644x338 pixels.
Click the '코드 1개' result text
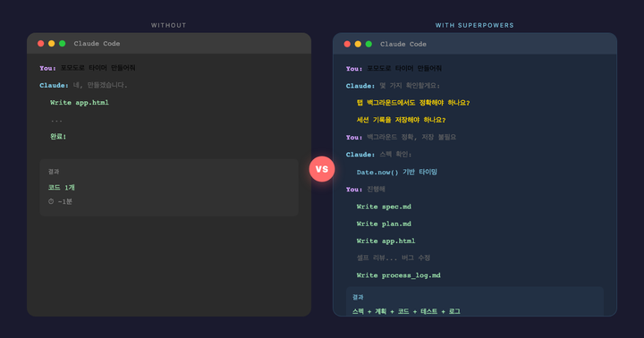62,187
